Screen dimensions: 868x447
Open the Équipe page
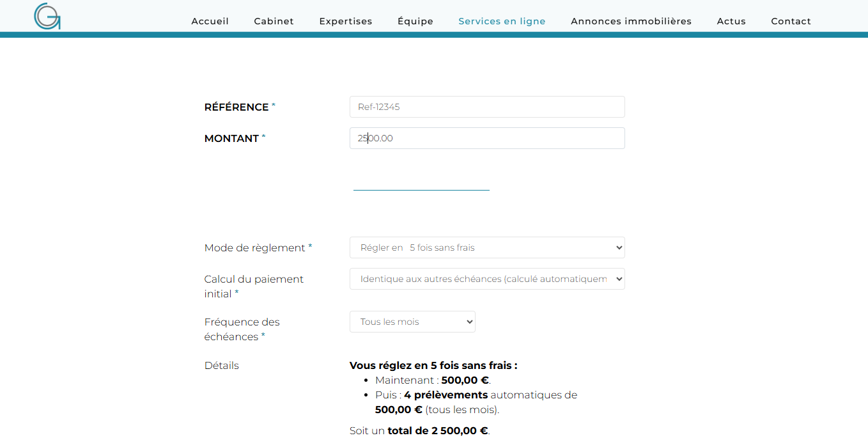point(415,21)
